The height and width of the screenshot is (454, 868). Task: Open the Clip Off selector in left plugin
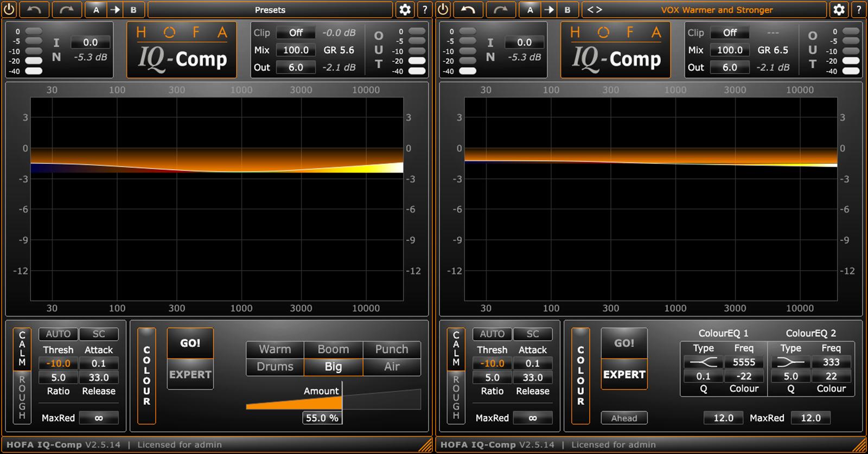[x=296, y=33]
